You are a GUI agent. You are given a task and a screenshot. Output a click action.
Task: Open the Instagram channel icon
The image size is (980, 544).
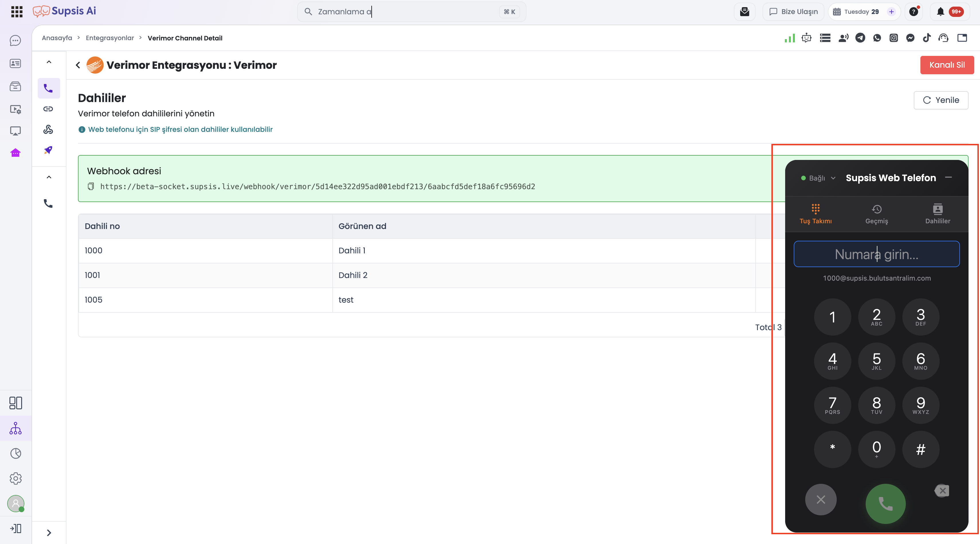tap(894, 38)
